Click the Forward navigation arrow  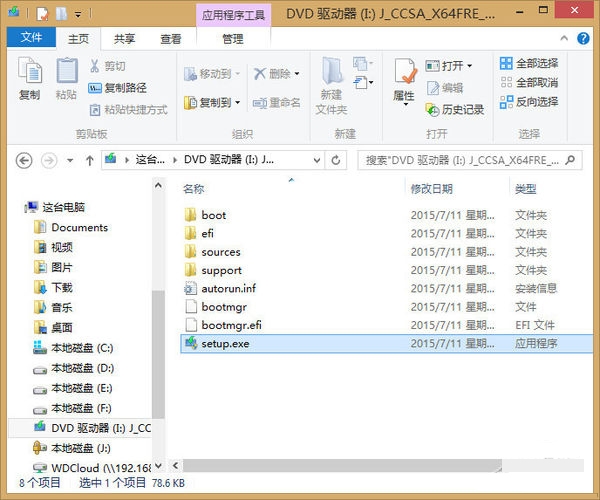point(49,160)
